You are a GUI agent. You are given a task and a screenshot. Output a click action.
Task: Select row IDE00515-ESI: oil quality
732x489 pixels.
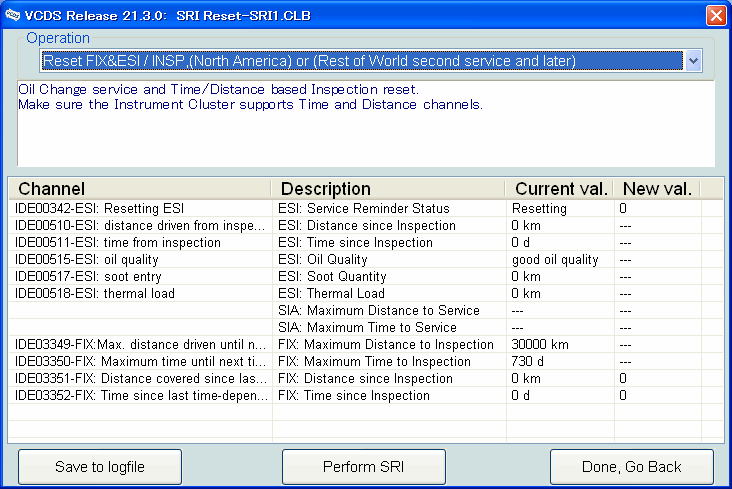366,260
